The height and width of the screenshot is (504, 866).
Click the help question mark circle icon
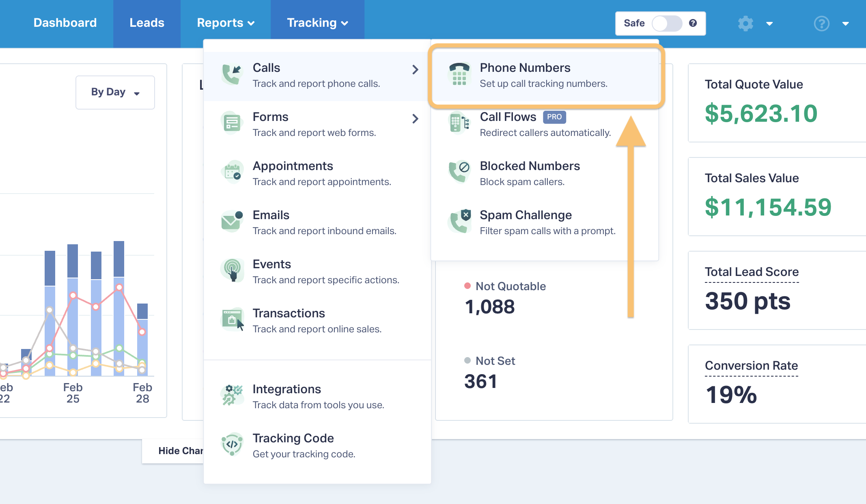[822, 24]
